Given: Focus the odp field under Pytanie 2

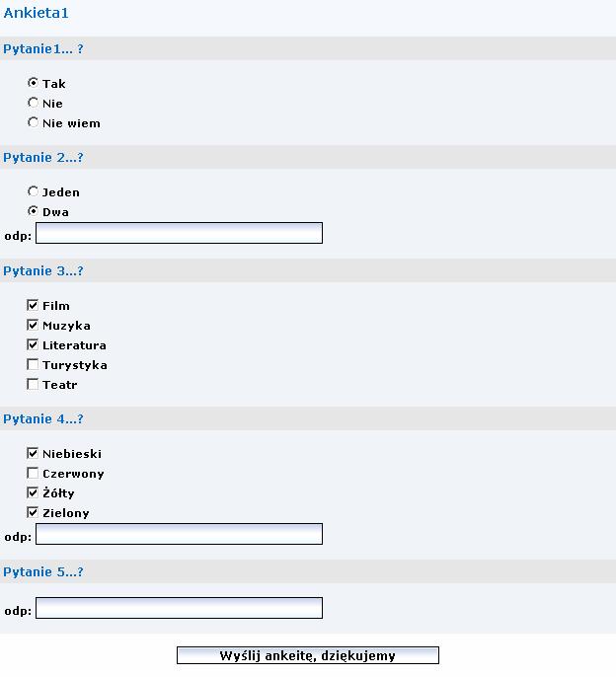Looking at the screenshot, I should (179, 233).
